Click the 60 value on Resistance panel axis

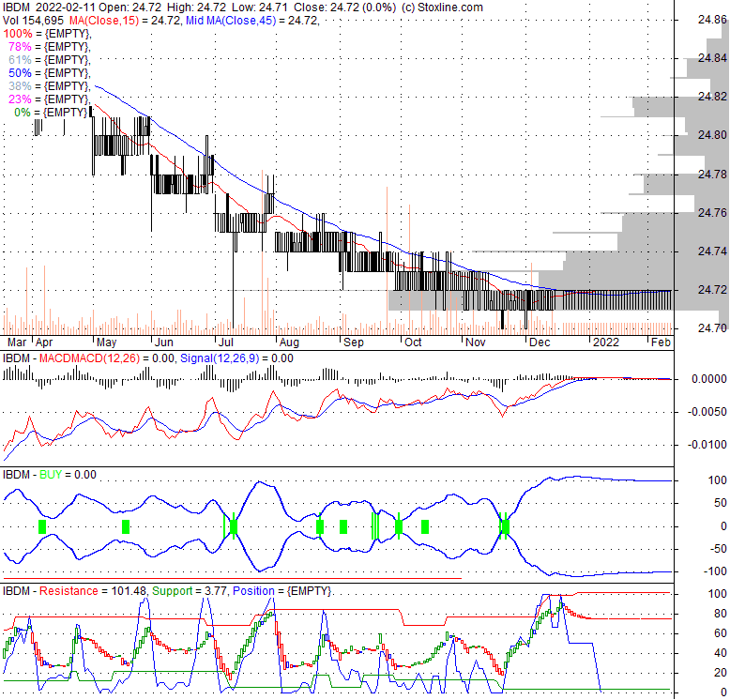(x=721, y=633)
